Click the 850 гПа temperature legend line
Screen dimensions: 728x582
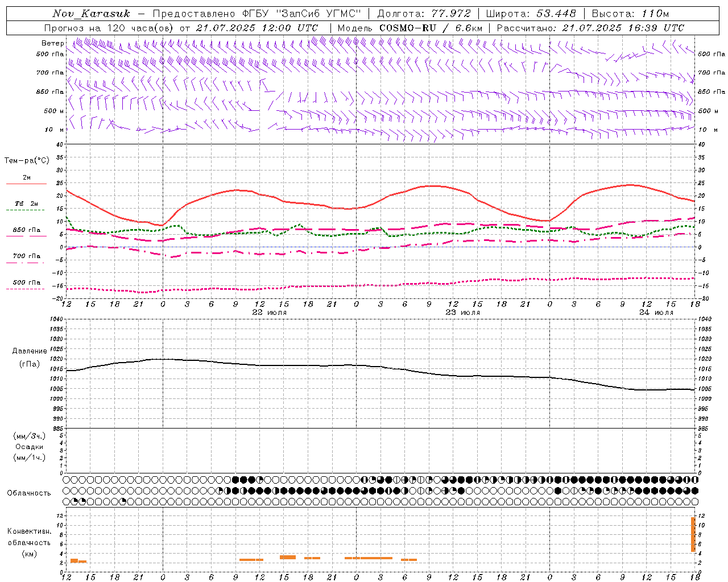26,236
